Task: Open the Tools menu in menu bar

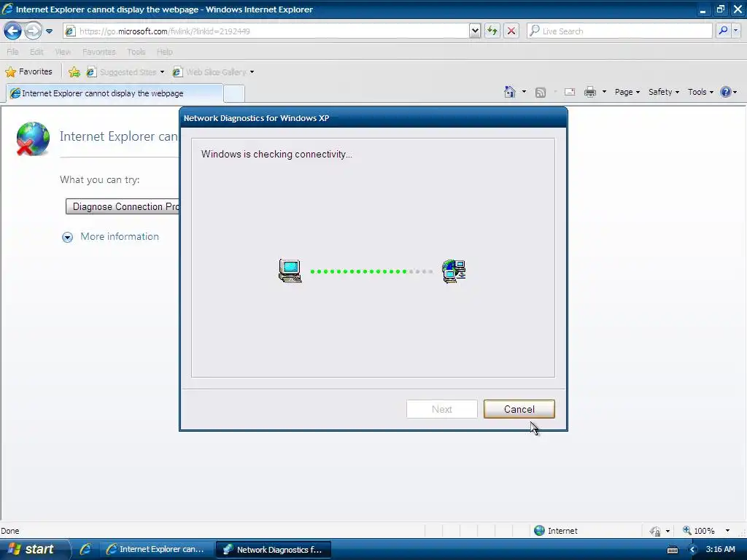Action: (136, 52)
